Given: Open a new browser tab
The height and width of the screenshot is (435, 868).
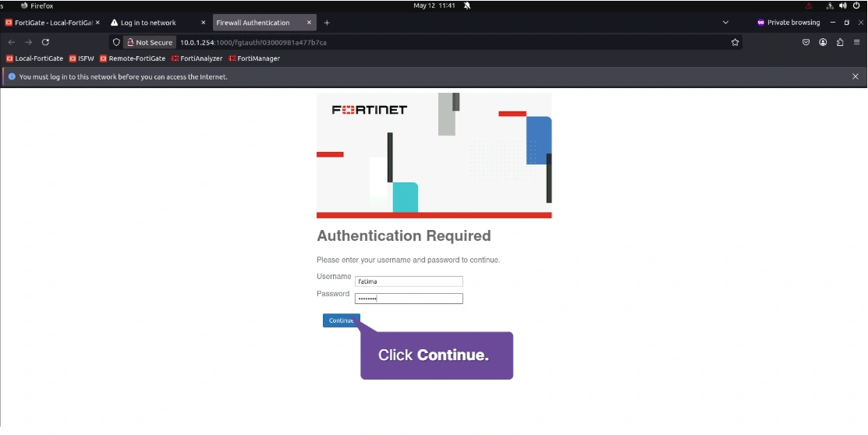Looking at the screenshot, I should click(x=327, y=23).
